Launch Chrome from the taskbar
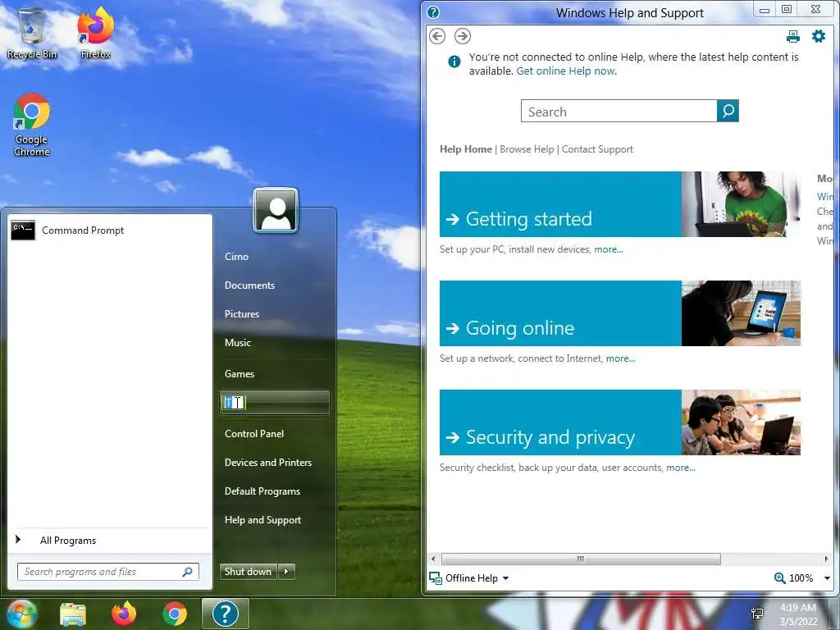This screenshot has width=840, height=630. tap(175, 614)
